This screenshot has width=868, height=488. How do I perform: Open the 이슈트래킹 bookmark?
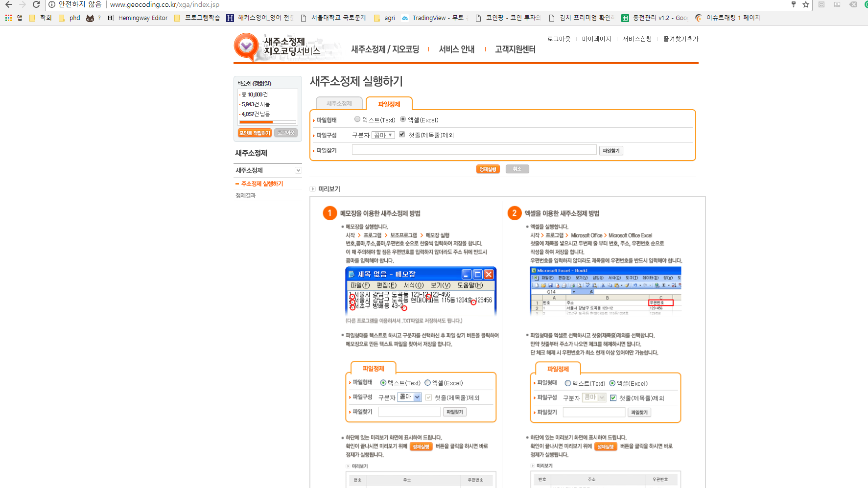727,18
